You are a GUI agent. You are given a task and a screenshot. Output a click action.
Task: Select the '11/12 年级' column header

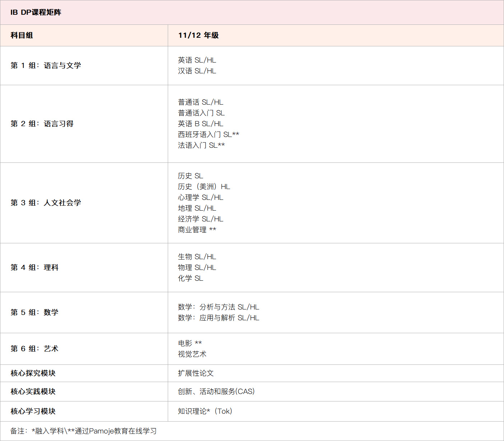(x=198, y=35)
